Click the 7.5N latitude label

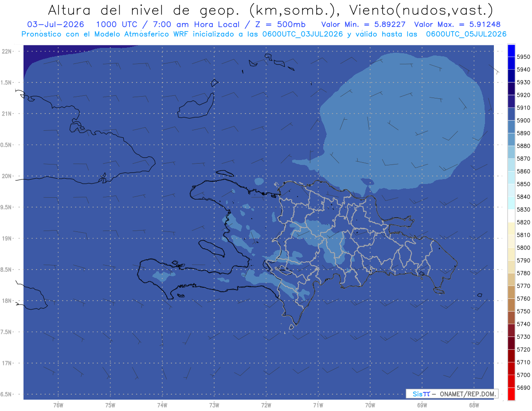[6, 332]
